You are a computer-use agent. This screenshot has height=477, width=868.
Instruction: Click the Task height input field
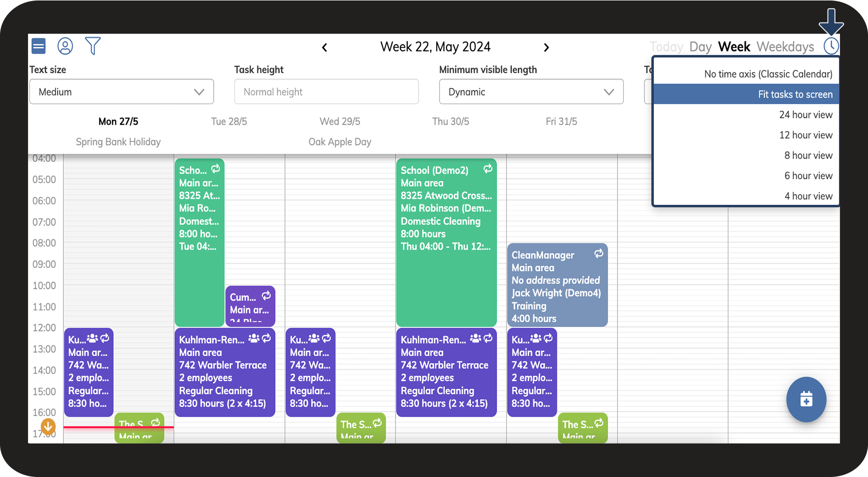(x=326, y=92)
